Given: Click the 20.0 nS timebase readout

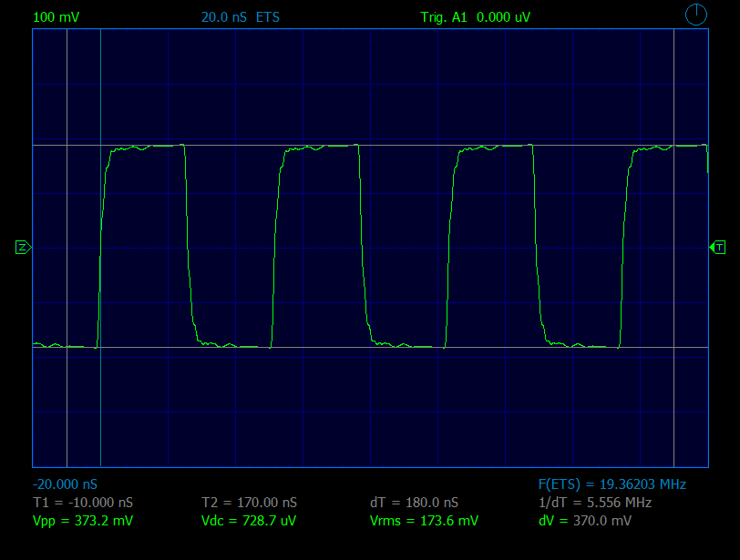Looking at the screenshot, I should (x=223, y=17).
